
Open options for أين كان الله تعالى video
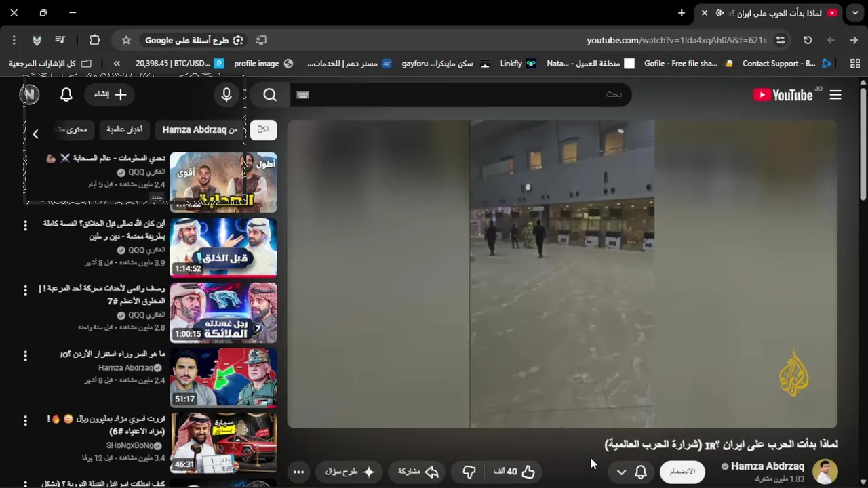pyautogui.click(x=25, y=225)
